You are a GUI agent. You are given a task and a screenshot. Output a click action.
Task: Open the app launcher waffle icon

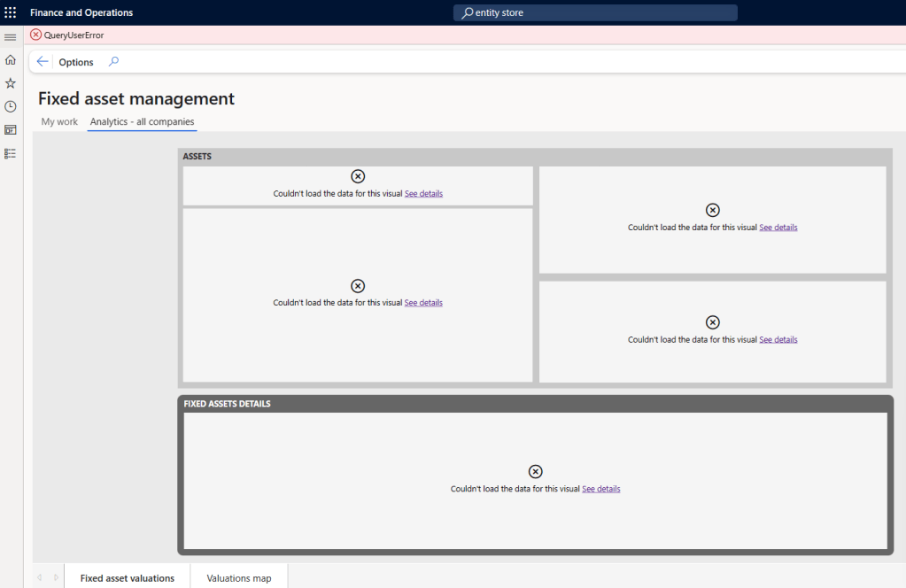click(11, 12)
